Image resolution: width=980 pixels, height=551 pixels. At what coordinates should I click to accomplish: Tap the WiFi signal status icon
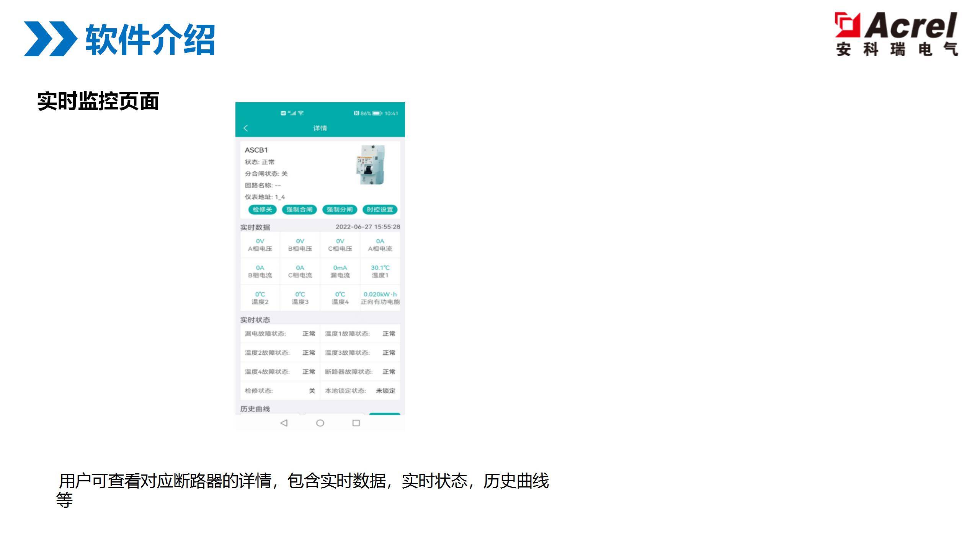301,113
